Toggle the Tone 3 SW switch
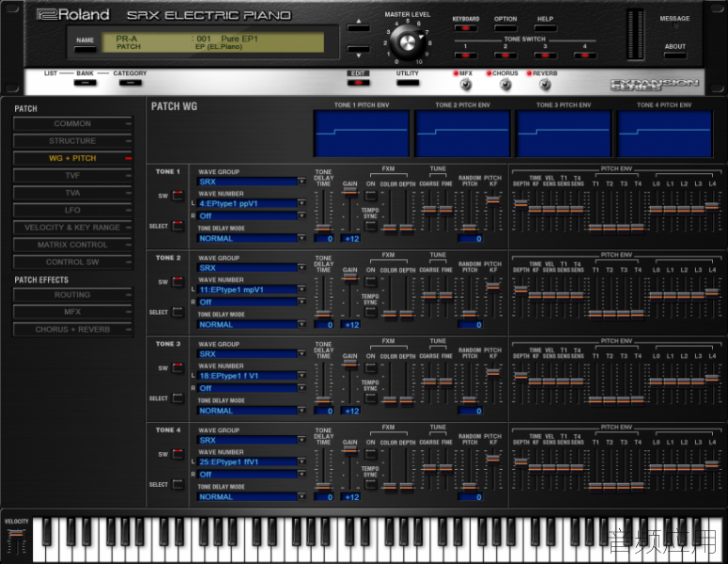The image size is (728, 564). 178,368
